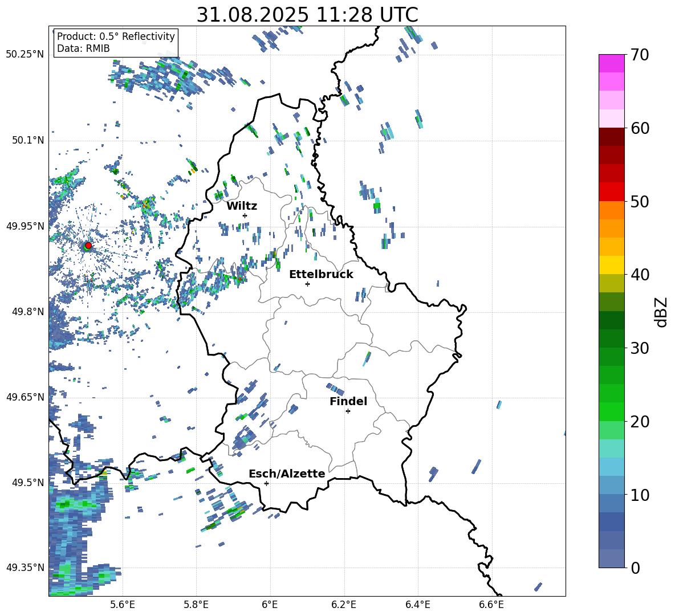675x616 pixels.
Task: Click the colorbar value 30
Action: 640,348
